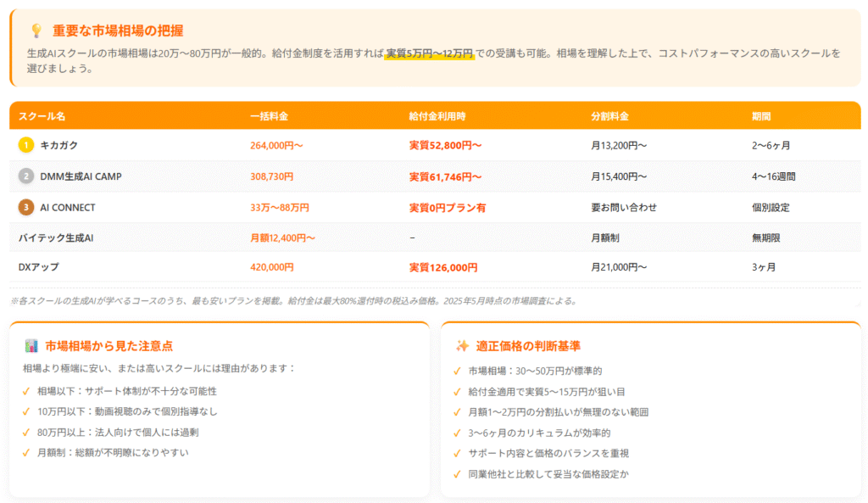Select the バイテック生成AI school name
This screenshot has width=868, height=503.
pyautogui.click(x=56, y=238)
